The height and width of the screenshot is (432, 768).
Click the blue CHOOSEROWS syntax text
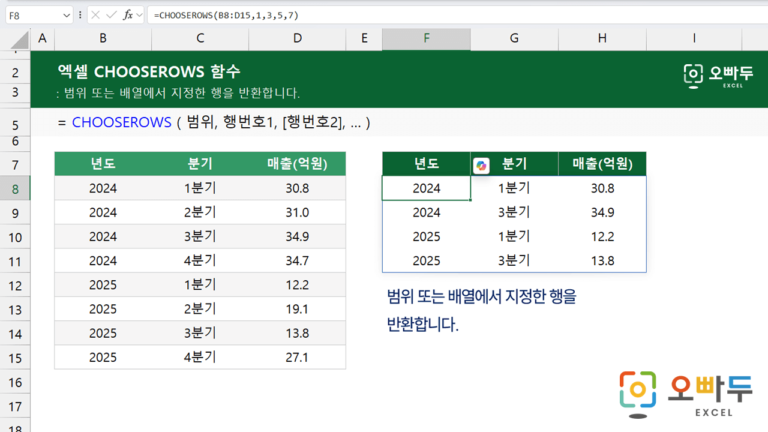pyautogui.click(x=121, y=122)
